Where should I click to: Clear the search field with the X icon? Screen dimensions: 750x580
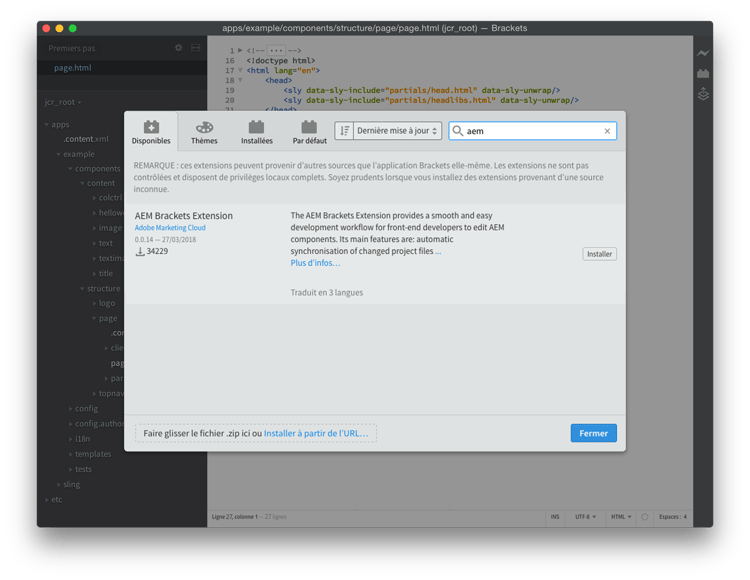click(607, 131)
